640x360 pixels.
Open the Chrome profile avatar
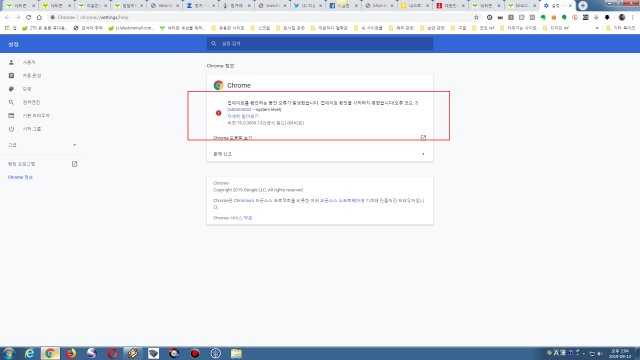(622, 18)
